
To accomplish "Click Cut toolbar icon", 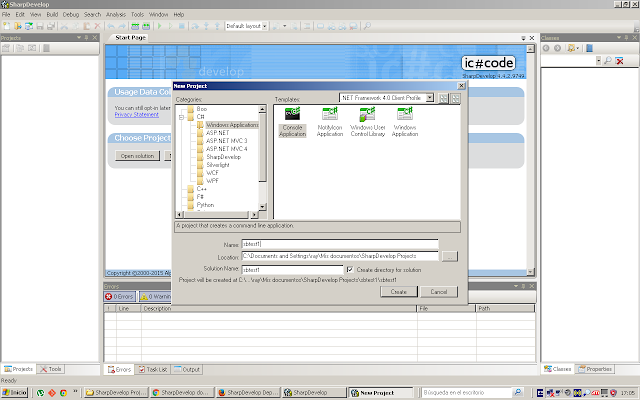I will click(64, 26).
